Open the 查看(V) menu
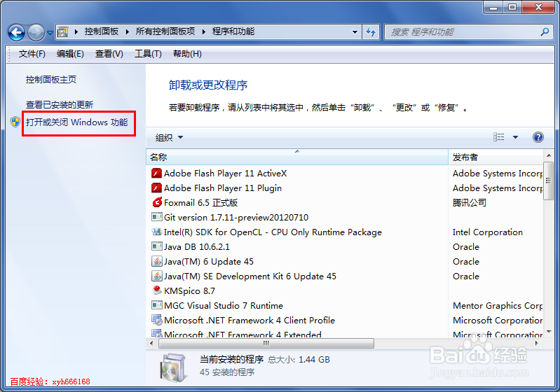 (109, 54)
